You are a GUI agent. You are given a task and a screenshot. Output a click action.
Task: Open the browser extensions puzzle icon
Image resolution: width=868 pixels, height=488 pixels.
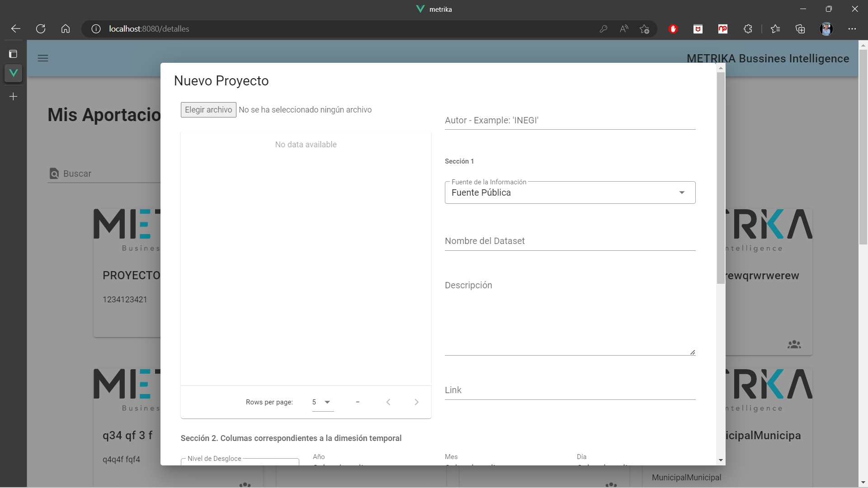point(748,28)
